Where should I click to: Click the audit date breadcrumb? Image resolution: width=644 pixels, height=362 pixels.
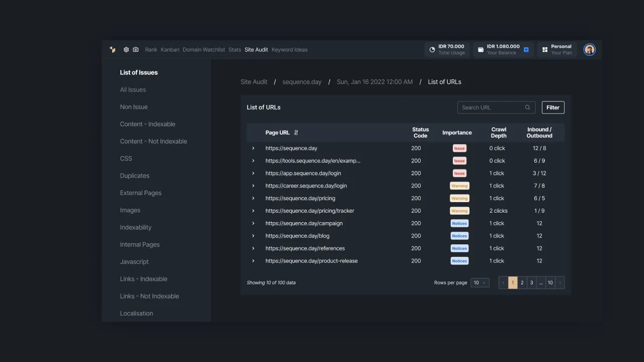tap(375, 82)
